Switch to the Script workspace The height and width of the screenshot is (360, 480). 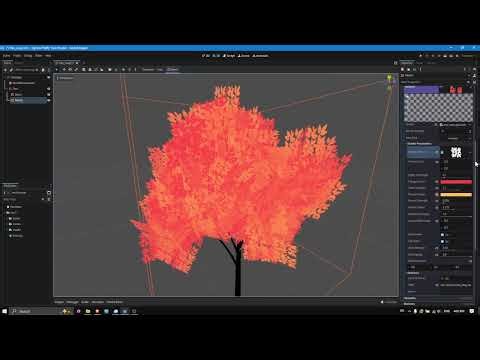click(x=229, y=56)
